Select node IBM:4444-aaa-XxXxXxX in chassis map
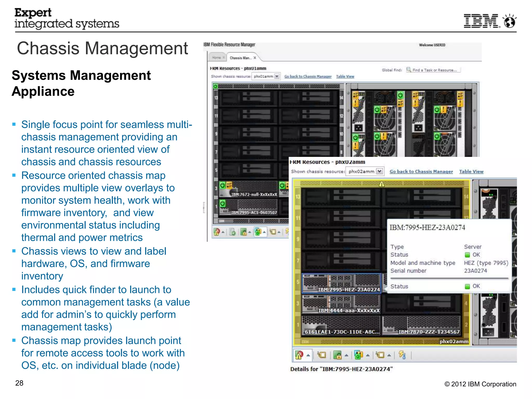Viewport: 532px width, 399px height. tap(341, 304)
